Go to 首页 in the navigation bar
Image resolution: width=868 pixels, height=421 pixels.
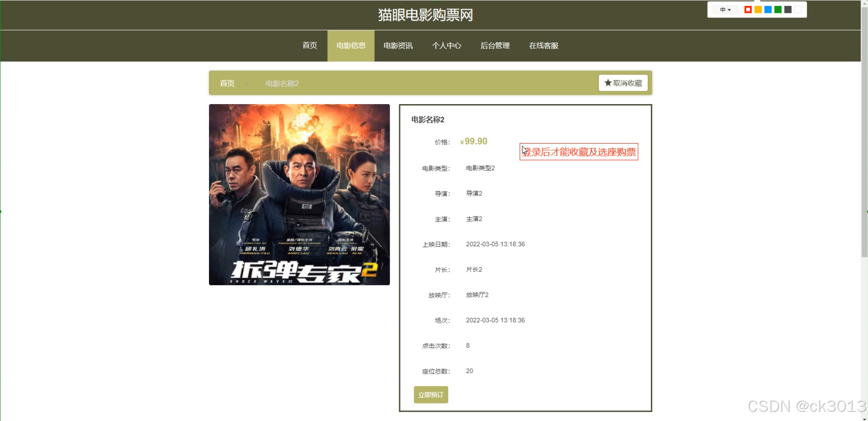[310, 45]
